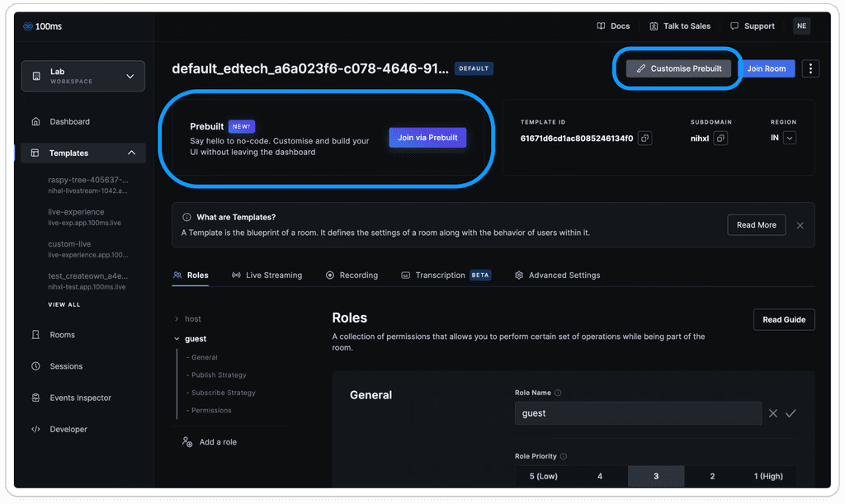Image resolution: width=845 pixels, height=504 pixels.
Task: Collapse the Templates sidebar section
Action: [x=131, y=153]
